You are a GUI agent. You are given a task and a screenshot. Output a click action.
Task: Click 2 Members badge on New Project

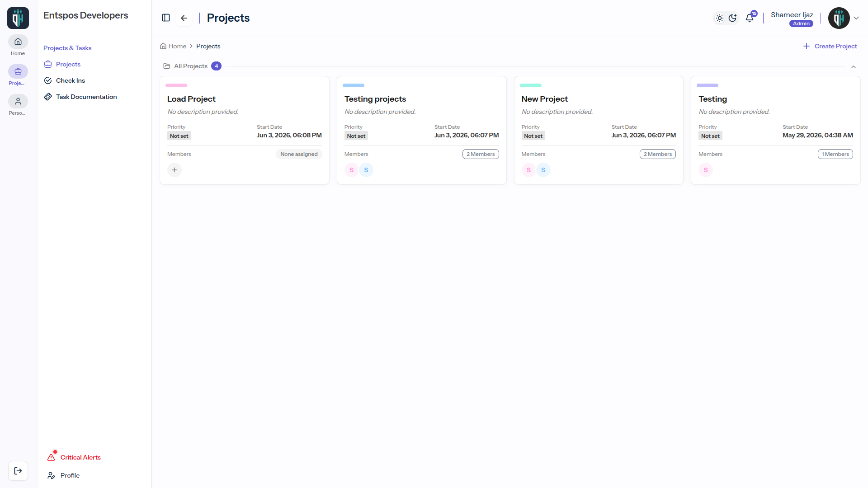pos(658,154)
